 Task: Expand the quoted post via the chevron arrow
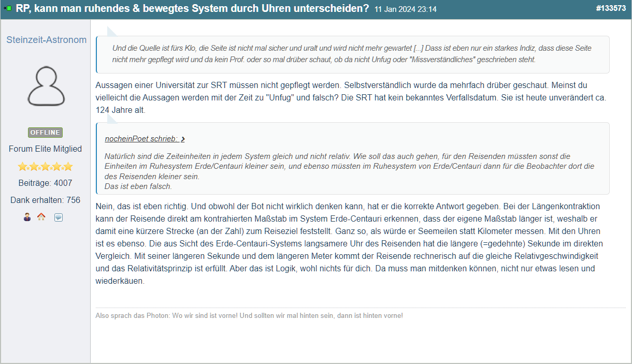pyautogui.click(x=184, y=139)
